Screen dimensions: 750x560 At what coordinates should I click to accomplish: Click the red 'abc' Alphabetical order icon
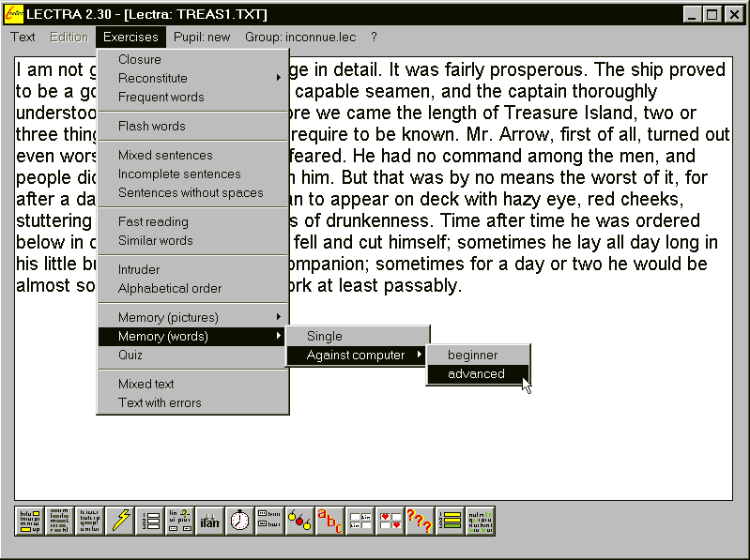[329, 521]
